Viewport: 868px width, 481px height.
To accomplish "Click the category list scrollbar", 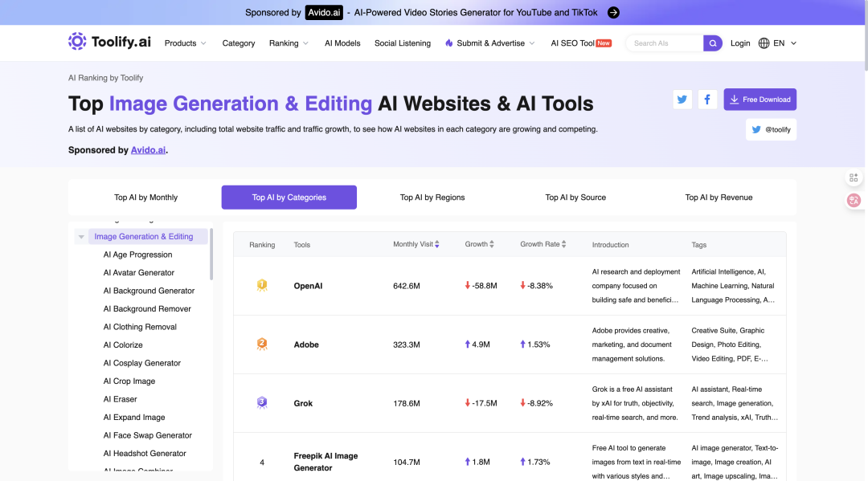I will pos(211,255).
